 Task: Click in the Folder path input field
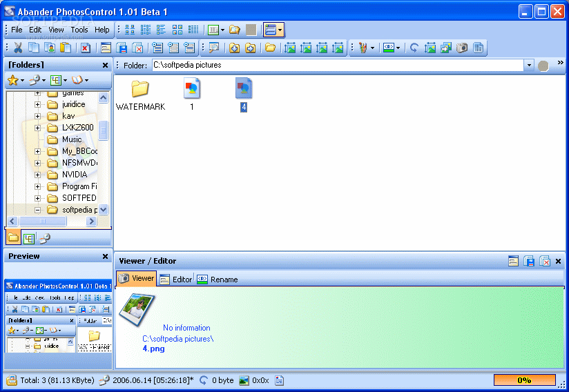coord(338,66)
